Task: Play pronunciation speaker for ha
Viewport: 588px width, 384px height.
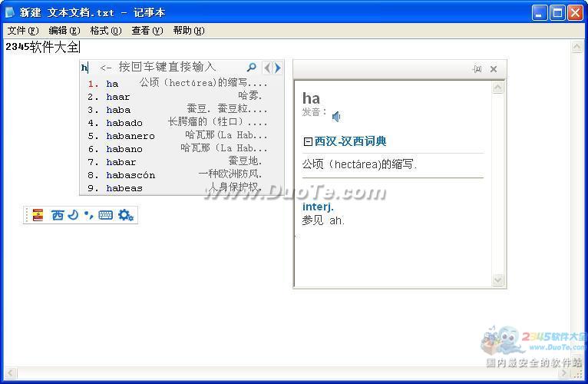Action: [336, 116]
